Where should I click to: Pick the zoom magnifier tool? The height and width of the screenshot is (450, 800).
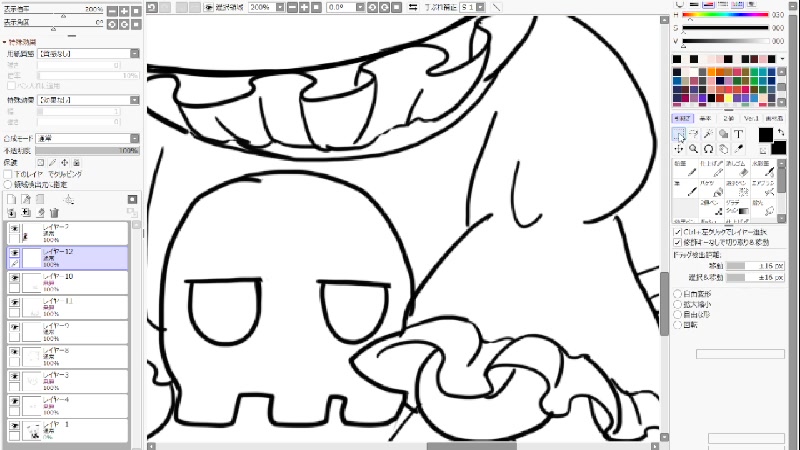coord(694,149)
